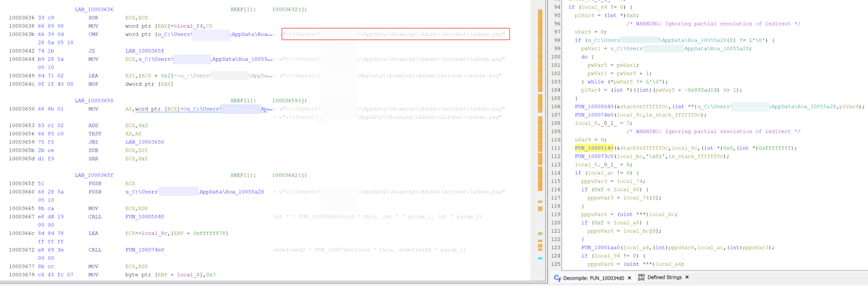Select the FUN_10005040 signature comment in the listing
Image resolution: width=868 pixels, height=286 pixels.
[x=377, y=216]
